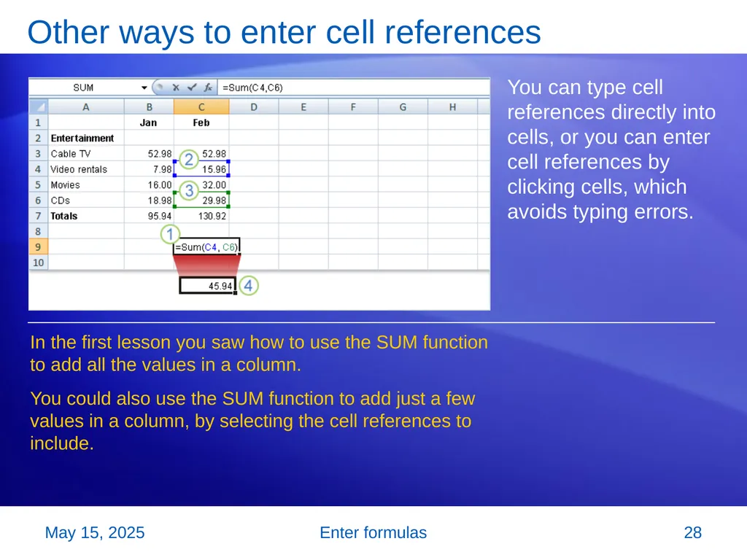
Task: Click the Cable TV label cell
Action: coord(86,154)
